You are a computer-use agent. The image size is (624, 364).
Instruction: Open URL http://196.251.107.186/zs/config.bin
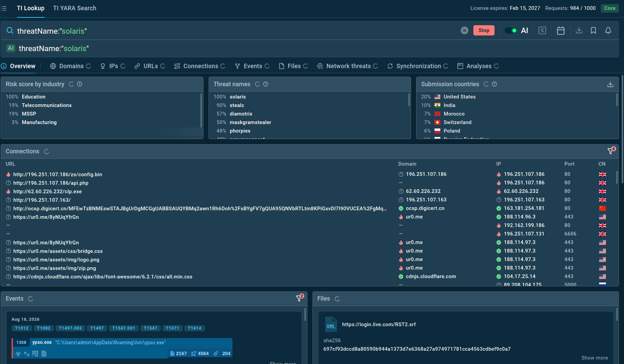coord(58,175)
